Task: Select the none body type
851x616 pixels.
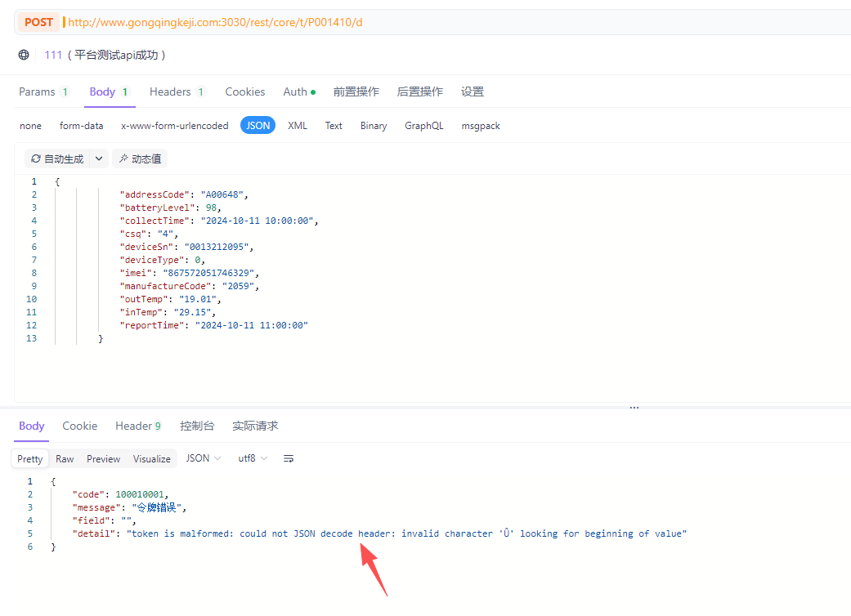Action: pos(30,126)
